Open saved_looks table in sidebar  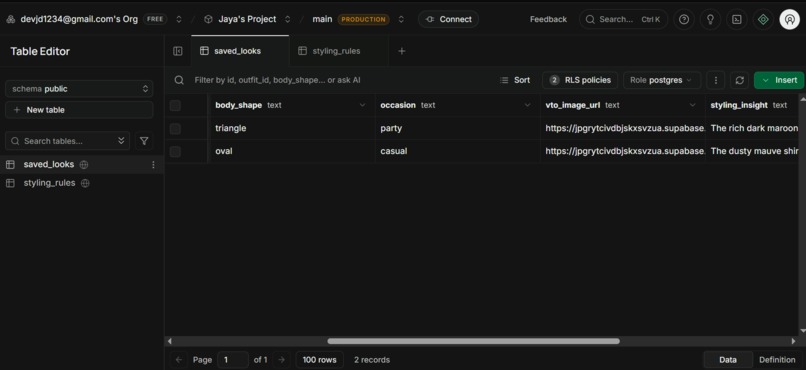pos(82,164)
